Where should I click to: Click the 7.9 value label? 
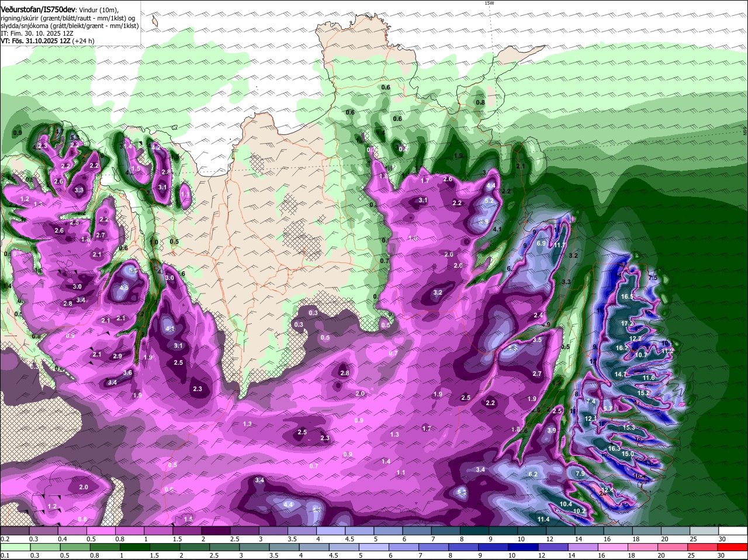(x=580, y=473)
